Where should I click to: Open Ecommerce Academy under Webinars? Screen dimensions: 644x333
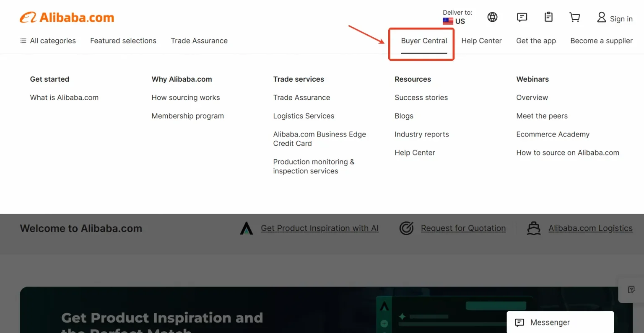tap(553, 134)
